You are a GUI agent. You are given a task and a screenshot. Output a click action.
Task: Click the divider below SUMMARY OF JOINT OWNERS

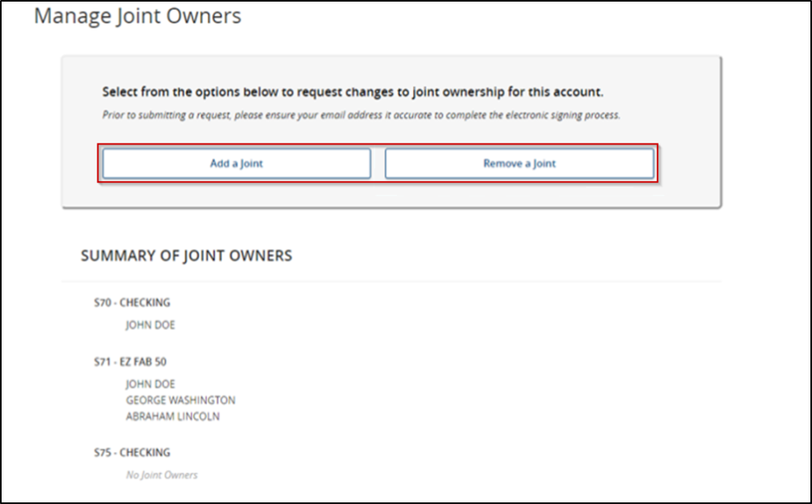click(x=398, y=277)
